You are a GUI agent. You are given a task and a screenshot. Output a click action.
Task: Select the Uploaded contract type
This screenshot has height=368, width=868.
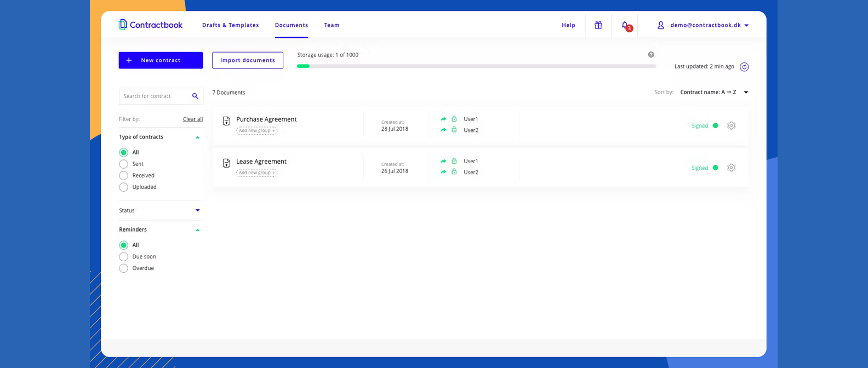(x=123, y=187)
